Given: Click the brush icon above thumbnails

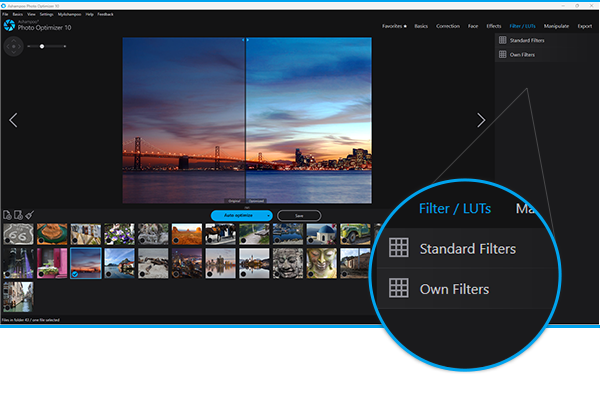Looking at the screenshot, I should pos(30,215).
